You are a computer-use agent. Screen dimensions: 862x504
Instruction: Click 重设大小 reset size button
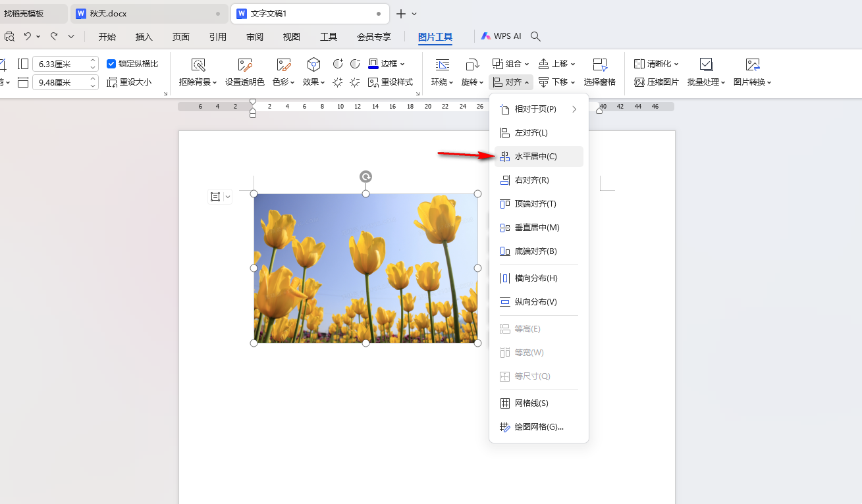129,82
